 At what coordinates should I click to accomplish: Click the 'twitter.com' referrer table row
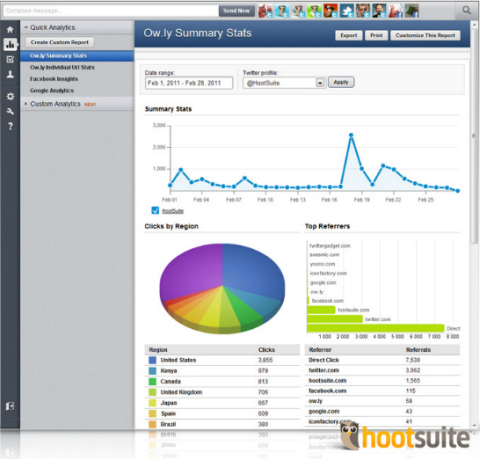tap(382, 370)
